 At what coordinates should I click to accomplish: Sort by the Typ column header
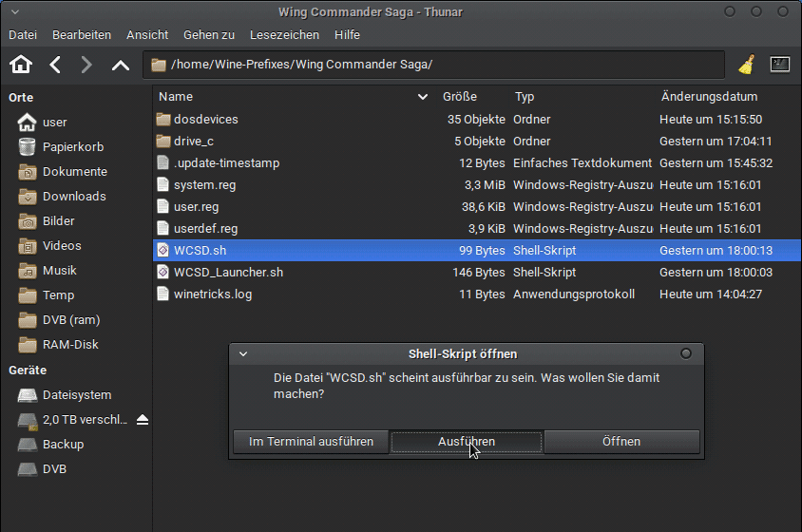click(525, 97)
